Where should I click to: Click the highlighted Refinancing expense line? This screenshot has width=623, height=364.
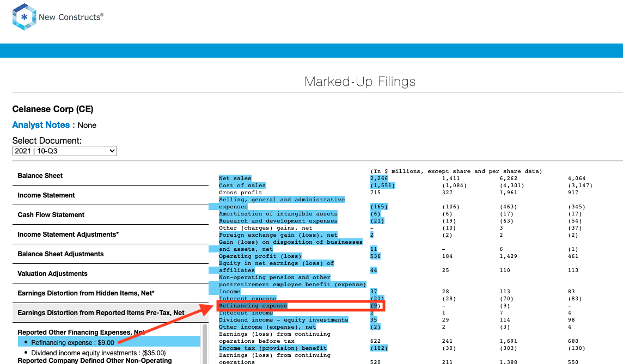point(253,306)
